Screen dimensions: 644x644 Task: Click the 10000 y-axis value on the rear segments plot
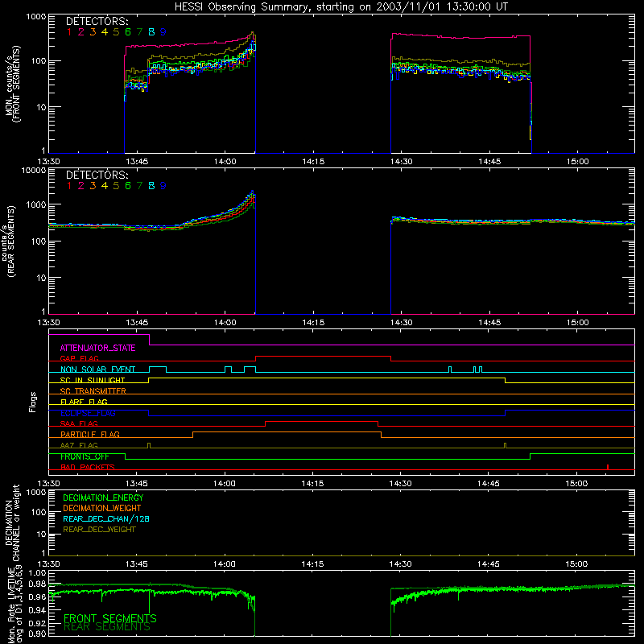click(34, 171)
